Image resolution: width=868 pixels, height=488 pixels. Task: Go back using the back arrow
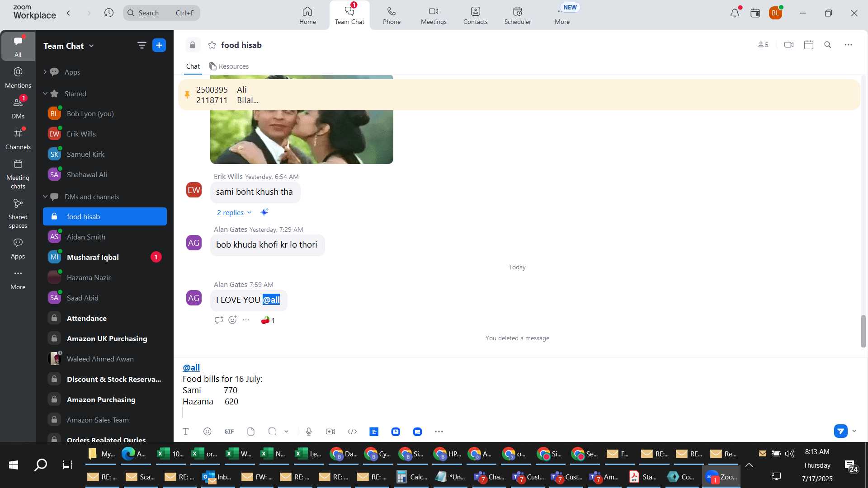coord(68,13)
